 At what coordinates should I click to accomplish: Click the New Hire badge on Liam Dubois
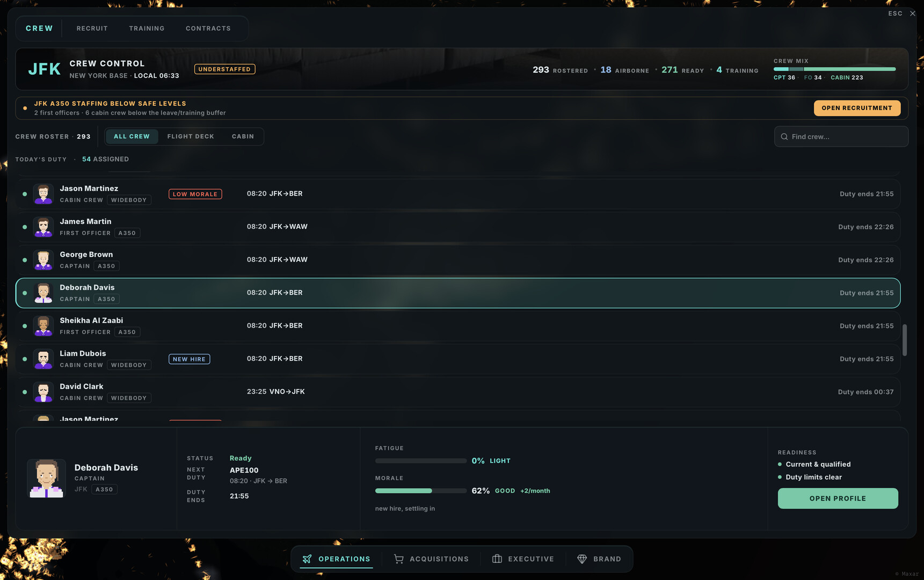coord(189,359)
